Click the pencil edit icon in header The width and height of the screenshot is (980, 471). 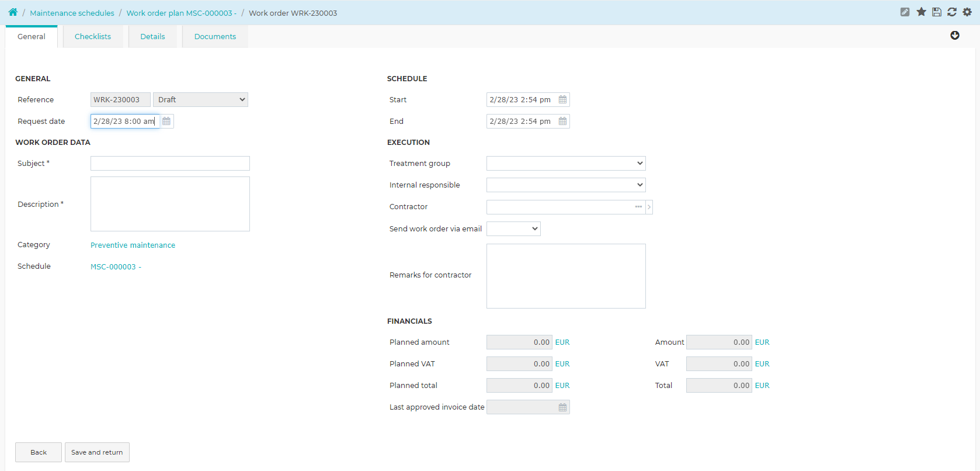[x=905, y=12]
